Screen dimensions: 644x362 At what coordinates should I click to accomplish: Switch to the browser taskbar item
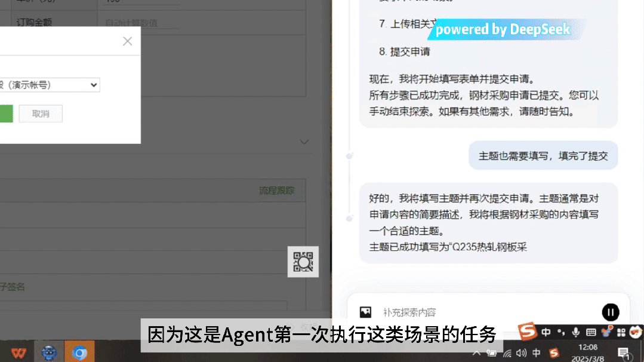click(x=79, y=352)
